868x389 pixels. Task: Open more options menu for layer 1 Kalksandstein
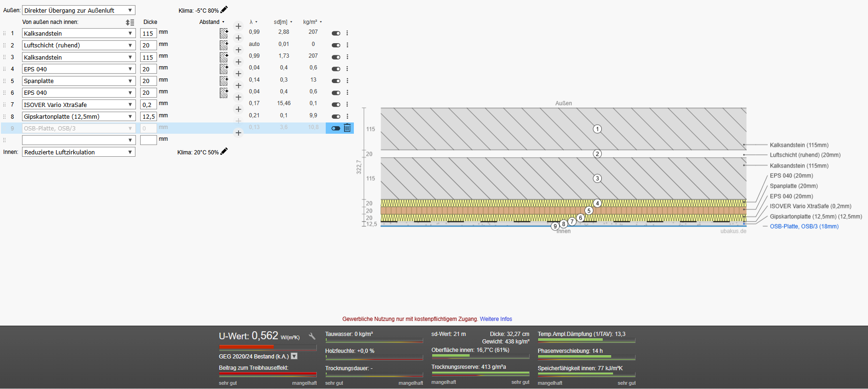click(347, 33)
